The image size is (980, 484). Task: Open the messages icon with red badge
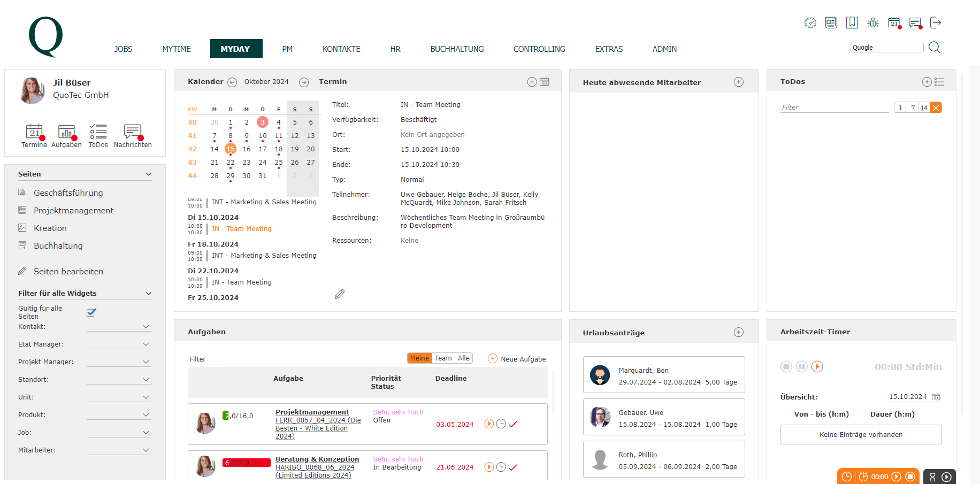[x=915, y=22]
